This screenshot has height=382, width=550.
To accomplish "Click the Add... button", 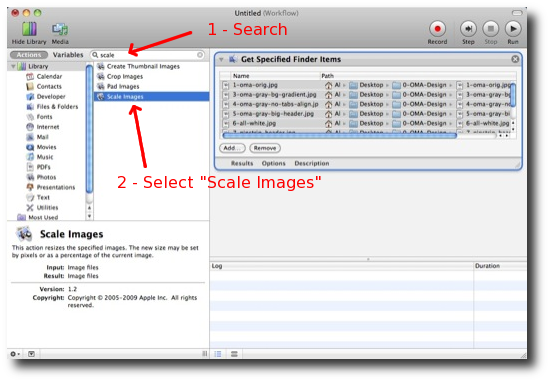I will 232,148.
